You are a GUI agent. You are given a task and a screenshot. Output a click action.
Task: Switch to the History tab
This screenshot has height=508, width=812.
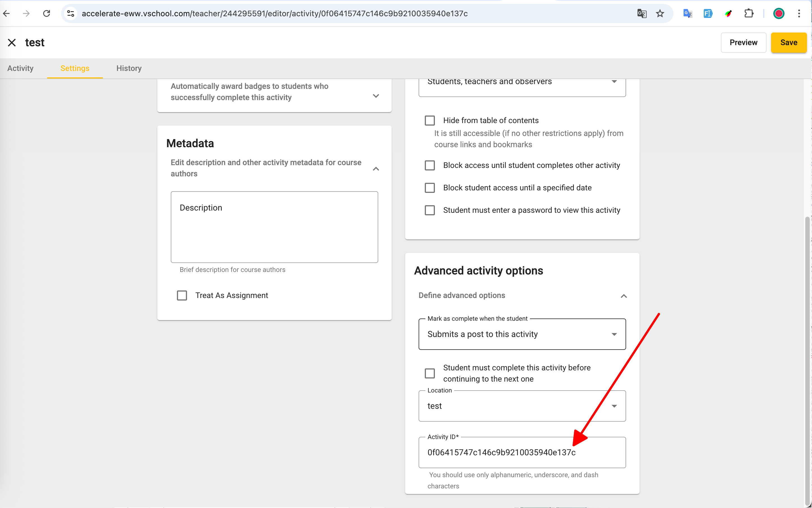[x=129, y=68]
